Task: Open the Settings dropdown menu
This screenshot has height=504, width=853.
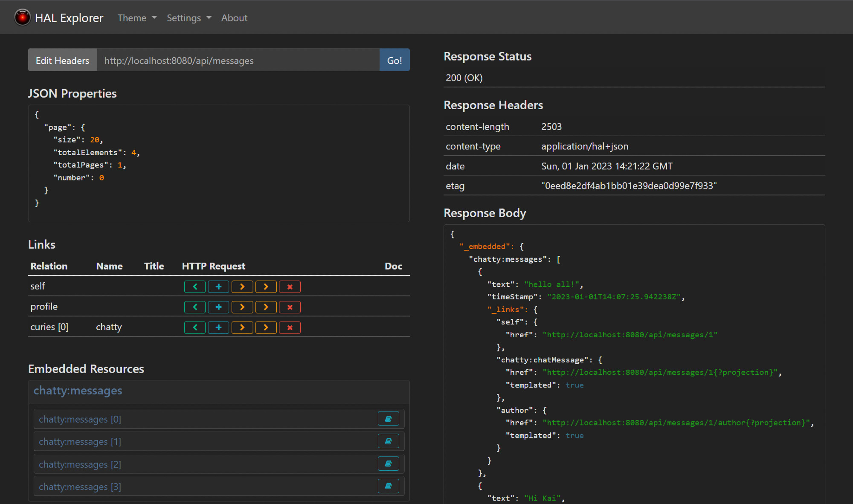Action: (x=189, y=18)
